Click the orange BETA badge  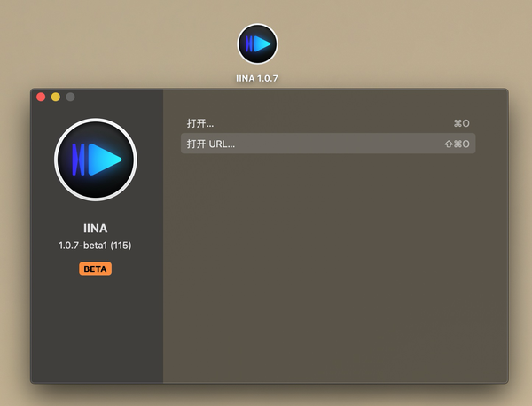(96, 269)
